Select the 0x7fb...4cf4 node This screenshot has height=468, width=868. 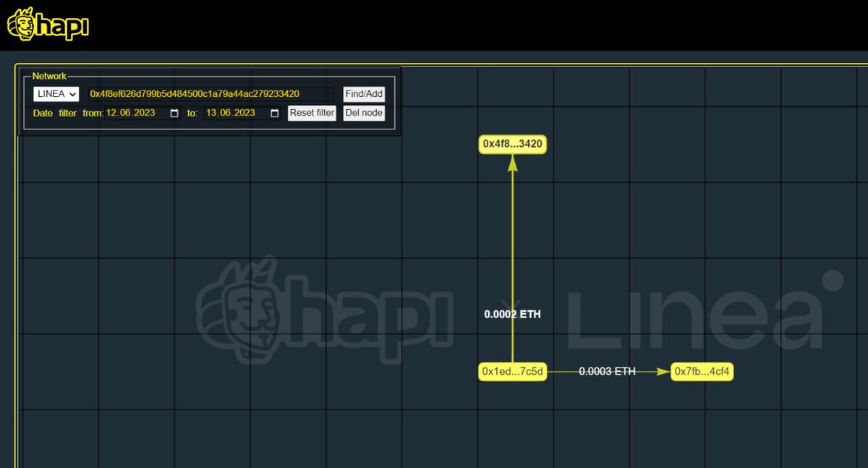click(702, 372)
